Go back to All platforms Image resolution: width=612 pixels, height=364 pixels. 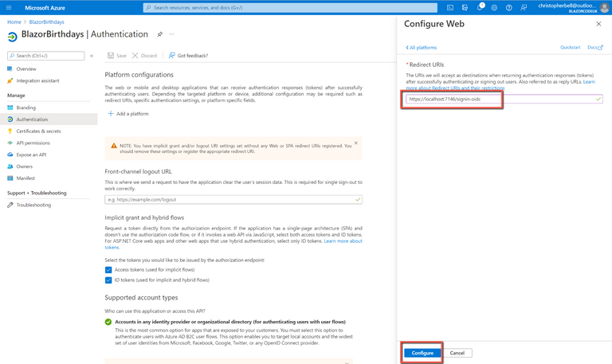pyautogui.click(x=422, y=48)
